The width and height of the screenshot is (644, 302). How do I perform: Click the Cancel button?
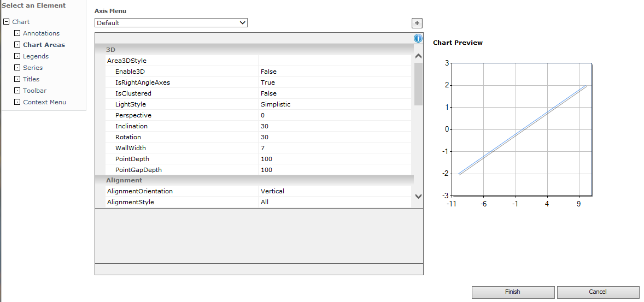coord(598,292)
